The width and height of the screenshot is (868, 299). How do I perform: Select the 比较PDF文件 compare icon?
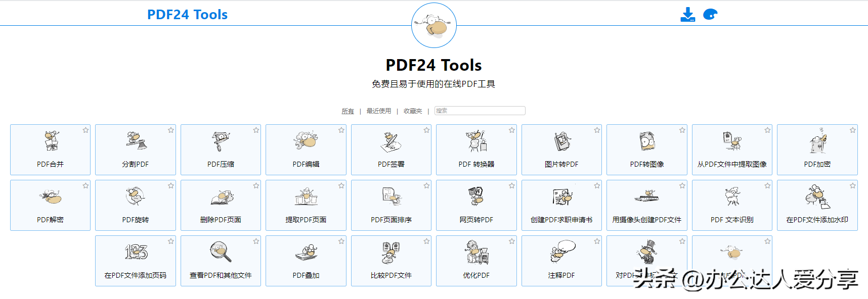coord(391,252)
